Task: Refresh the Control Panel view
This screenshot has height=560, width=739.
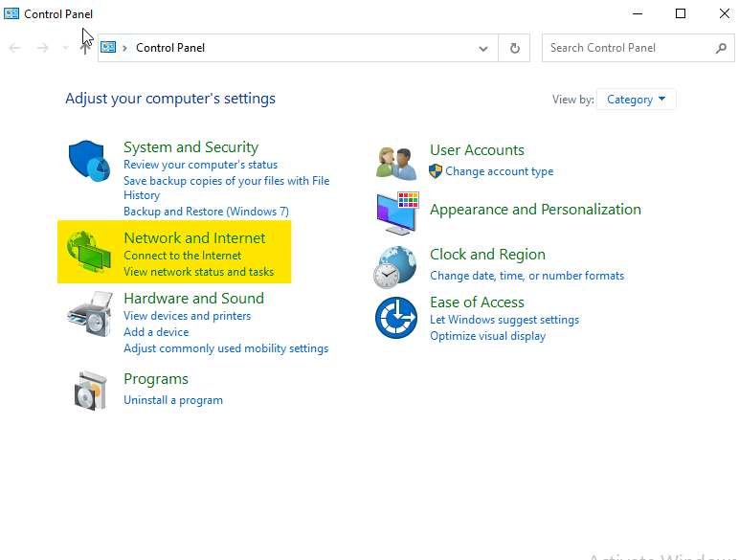Action: (515, 48)
